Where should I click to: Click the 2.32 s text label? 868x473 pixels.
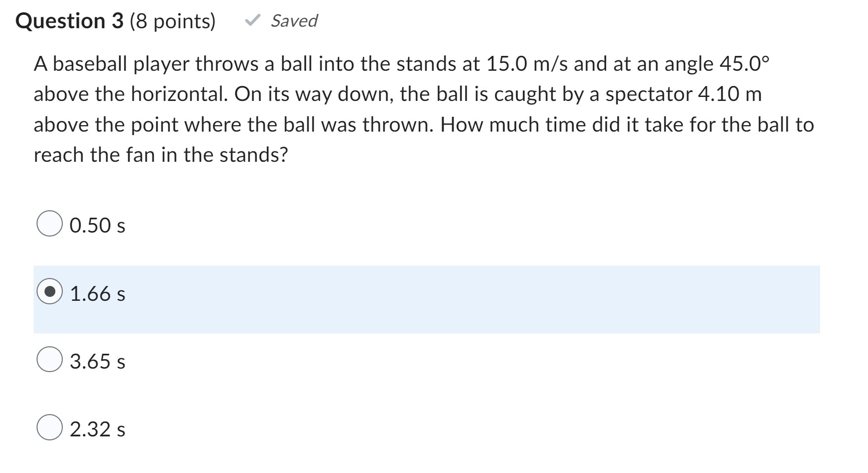97,429
